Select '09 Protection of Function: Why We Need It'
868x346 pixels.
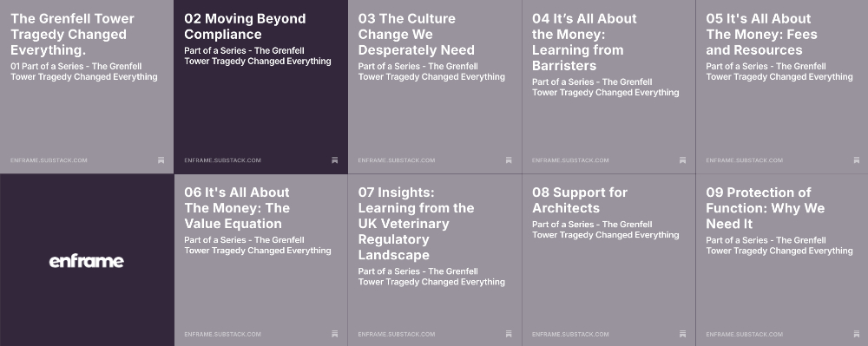765,208
